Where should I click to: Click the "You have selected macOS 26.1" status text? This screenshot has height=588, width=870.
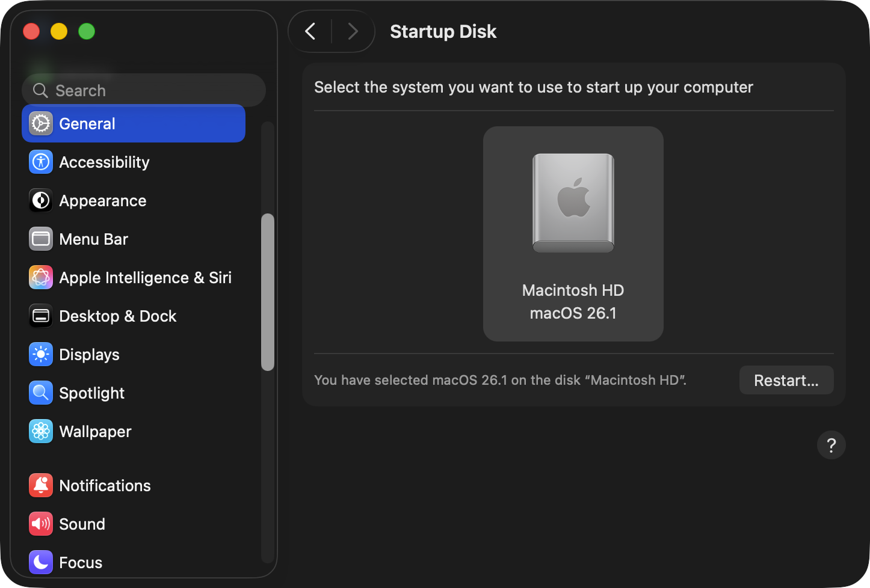pos(500,380)
